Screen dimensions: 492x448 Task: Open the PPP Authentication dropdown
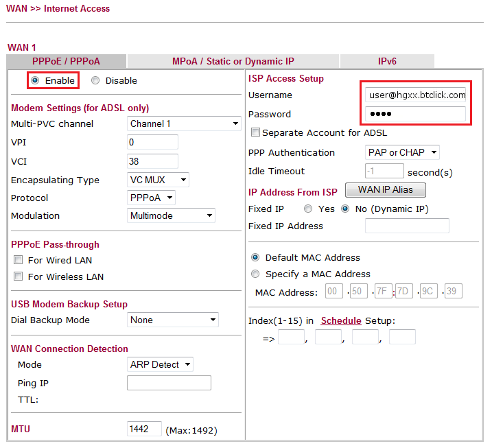coord(402,152)
